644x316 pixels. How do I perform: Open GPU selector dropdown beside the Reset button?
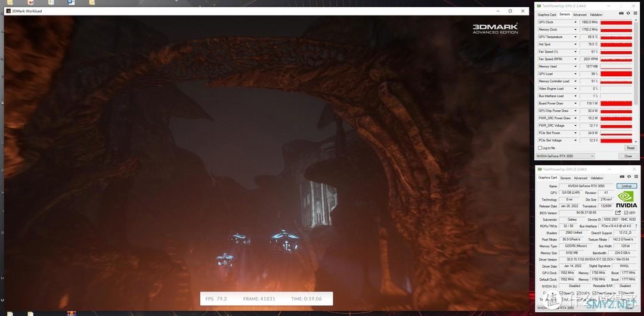565,156
